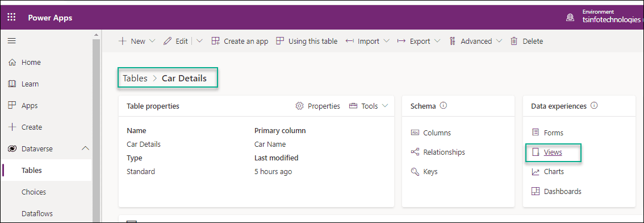
Task: Open the Columns link
Action: (437, 133)
